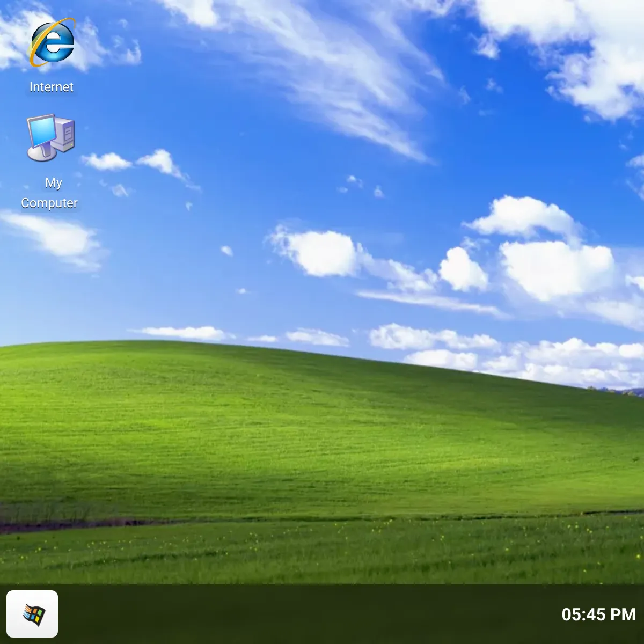644x644 pixels.
Task: Click the word 'My' under computer icon
Action: click(x=54, y=183)
